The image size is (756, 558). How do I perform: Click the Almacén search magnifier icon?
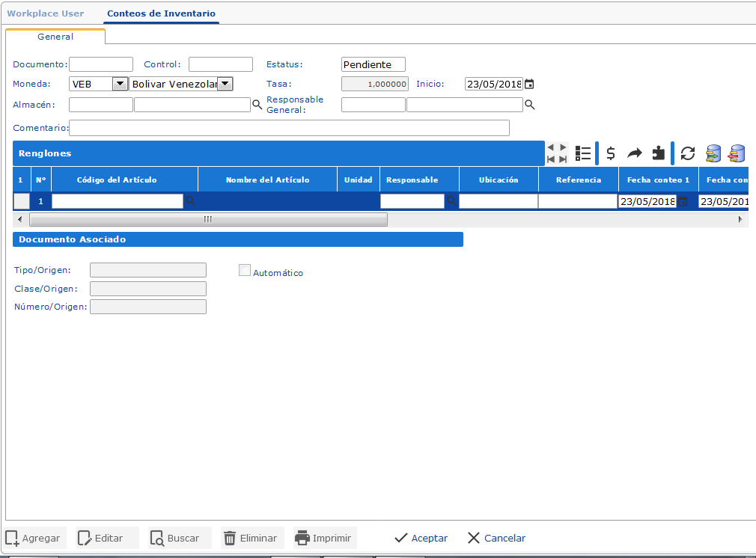click(x=257, y=105)
